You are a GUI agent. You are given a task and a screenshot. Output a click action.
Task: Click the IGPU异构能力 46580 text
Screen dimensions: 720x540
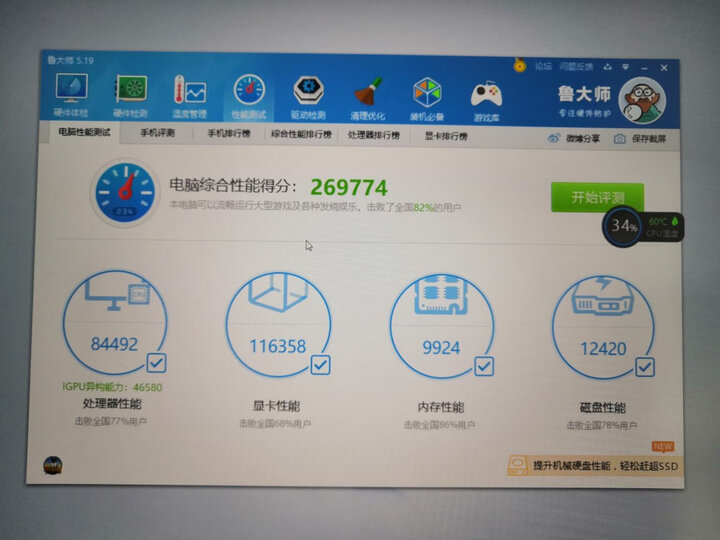click(112, 387)
